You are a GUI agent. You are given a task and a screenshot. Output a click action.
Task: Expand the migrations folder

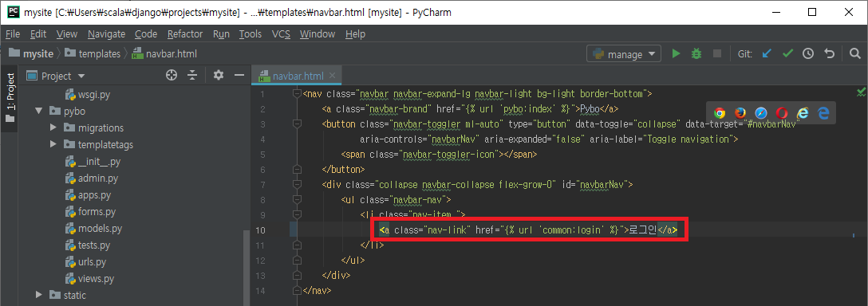click(53, 127)
